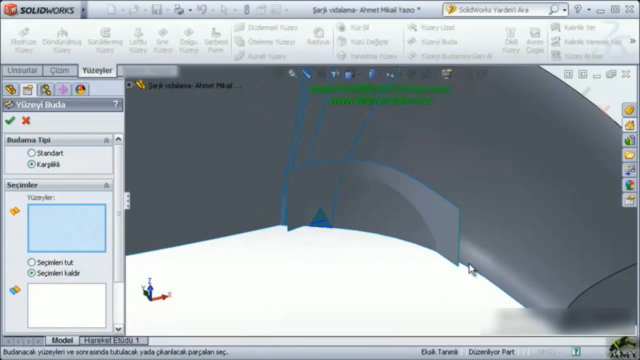Viewport: 640px width, 360px height.
Task: Open the PropertyManager panel icon
Action: tap(28, 89)
